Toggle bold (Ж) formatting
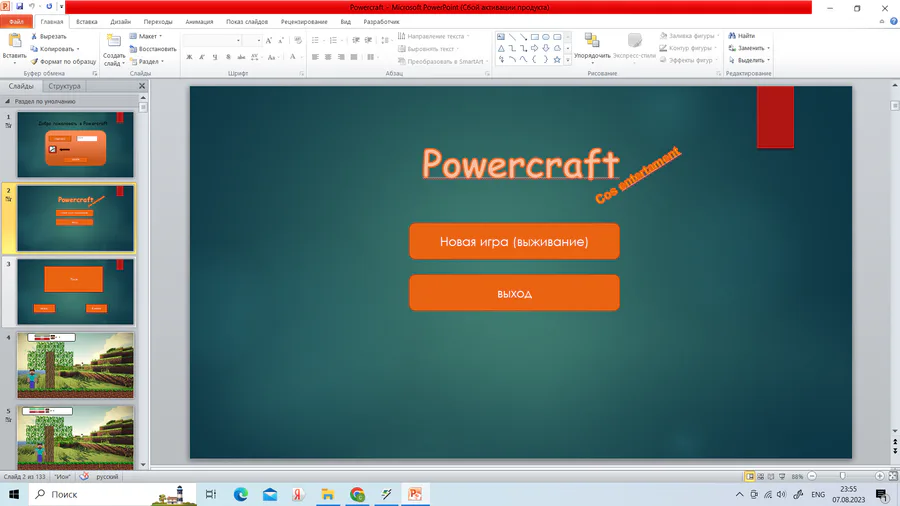Screen dimensions: 900x506 pos(189,57)
